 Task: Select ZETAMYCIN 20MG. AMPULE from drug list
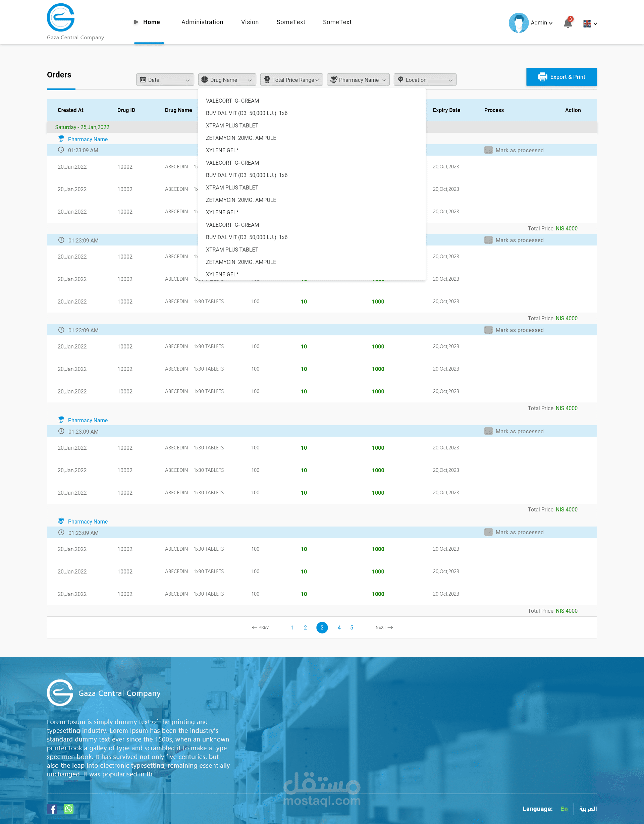click(x=241, y=138)
